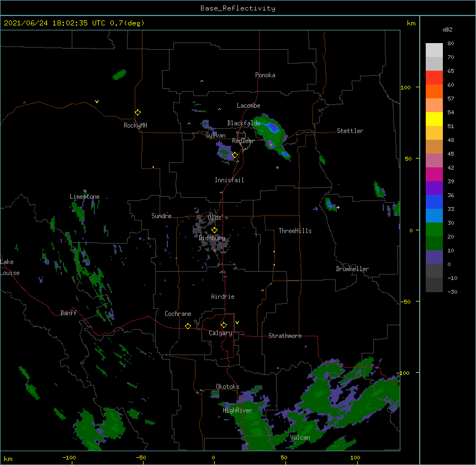Select the magenta 42-39 dBZ swatch

(x=434, y=174)
